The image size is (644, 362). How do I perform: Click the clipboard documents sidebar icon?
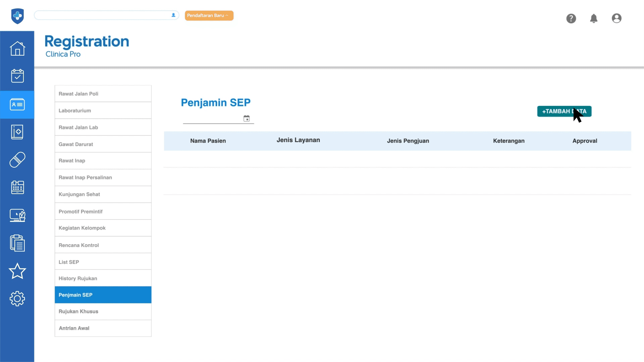pyautogui.click(x=17, y=243)
